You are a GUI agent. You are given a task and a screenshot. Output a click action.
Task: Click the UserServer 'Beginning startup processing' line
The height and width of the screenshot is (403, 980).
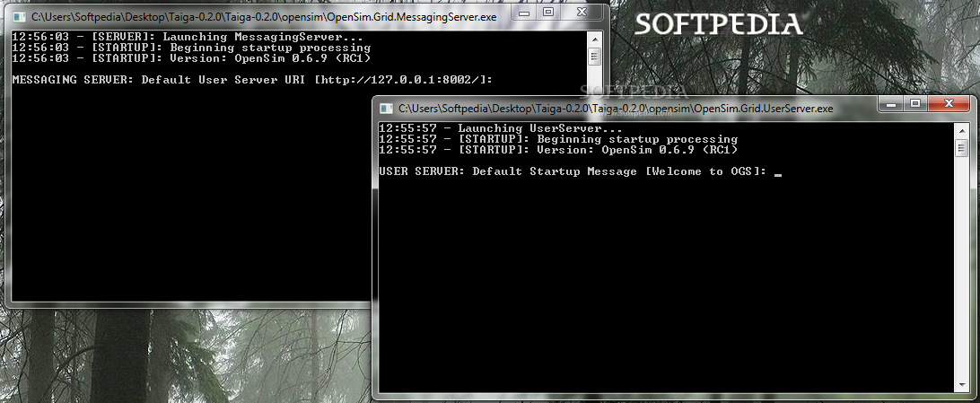(558, 139)
